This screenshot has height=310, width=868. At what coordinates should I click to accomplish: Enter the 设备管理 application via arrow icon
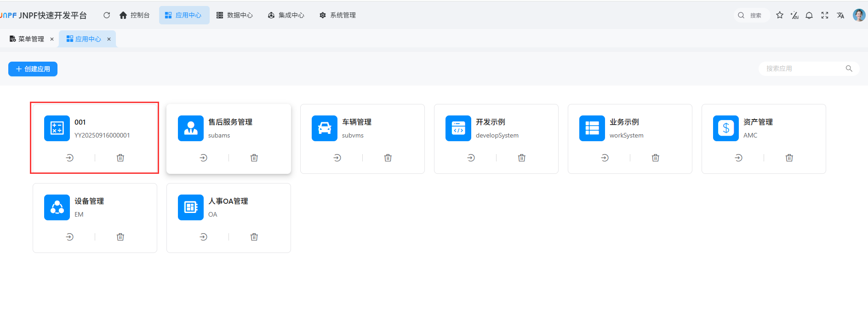click(70, 237)
